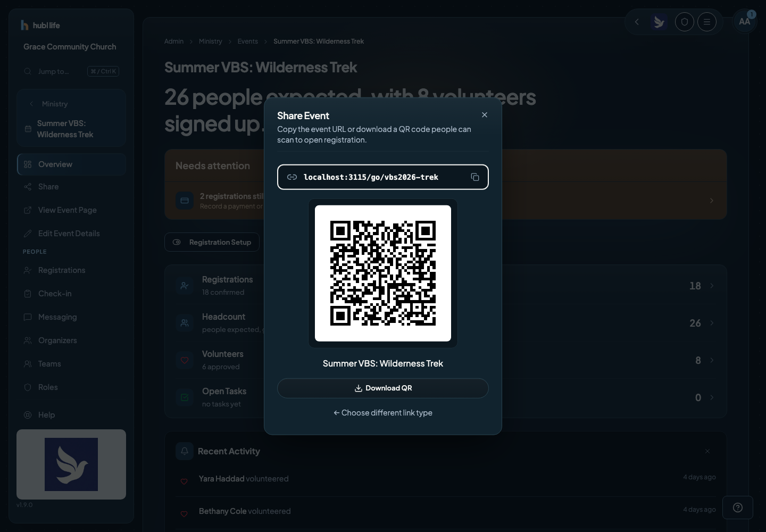Click the Summer VBS: Wilderness Trek sidebar card
Viewport: 766px width, 532px height.
coord(71,129)
